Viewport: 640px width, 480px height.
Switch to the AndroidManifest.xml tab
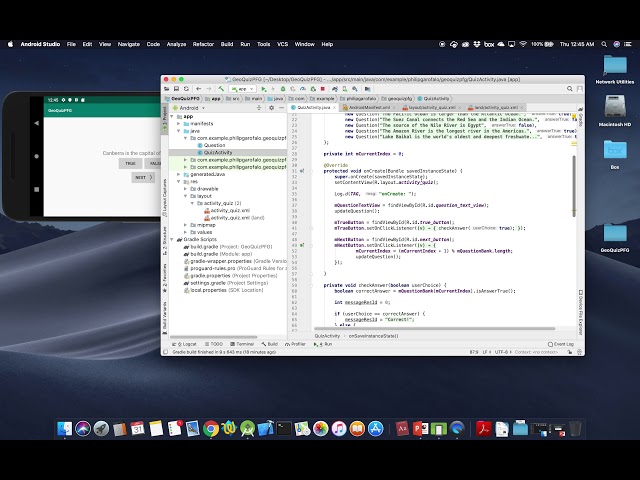[x=369, y=107]
